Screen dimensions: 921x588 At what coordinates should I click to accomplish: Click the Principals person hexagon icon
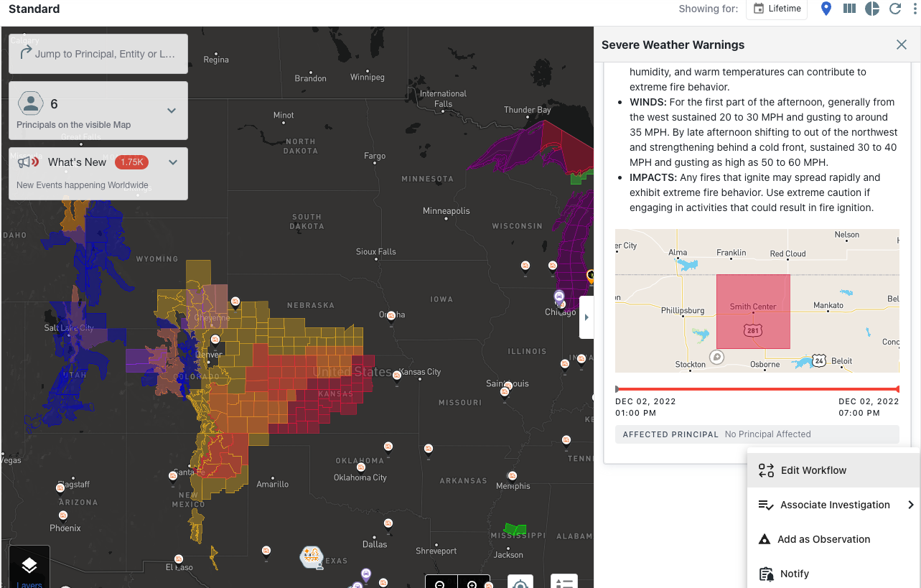[x=30, y=104]
